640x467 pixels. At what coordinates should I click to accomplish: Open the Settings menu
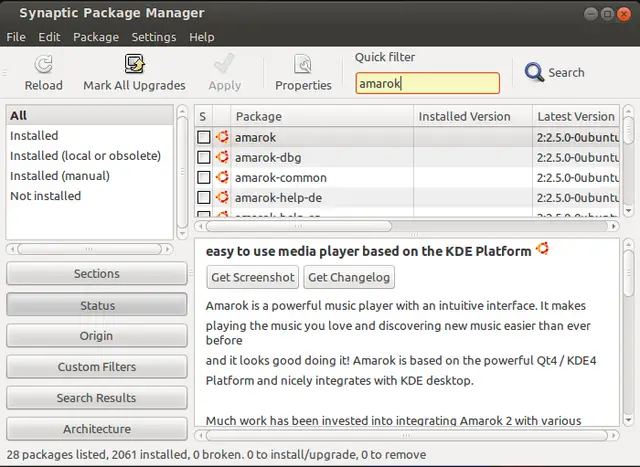point(154,37)
